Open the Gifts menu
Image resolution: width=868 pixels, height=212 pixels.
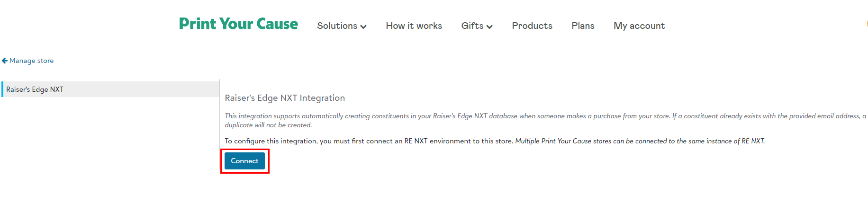472,26
